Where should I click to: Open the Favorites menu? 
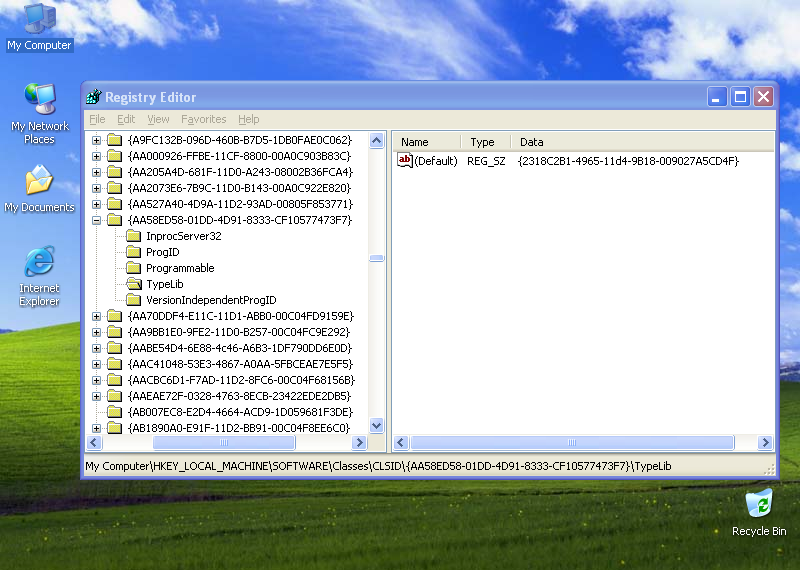204,119
